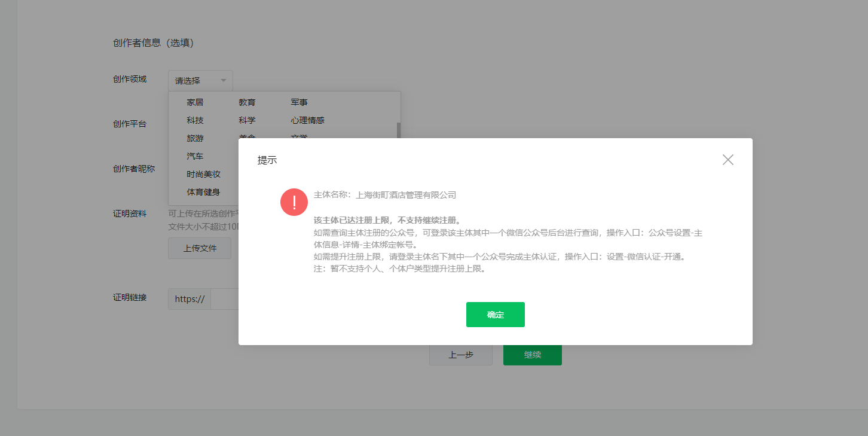The height and width of the screenshot is (436, 868).
Task: Click the 提示 dialog title
Action: click(267, 160)
